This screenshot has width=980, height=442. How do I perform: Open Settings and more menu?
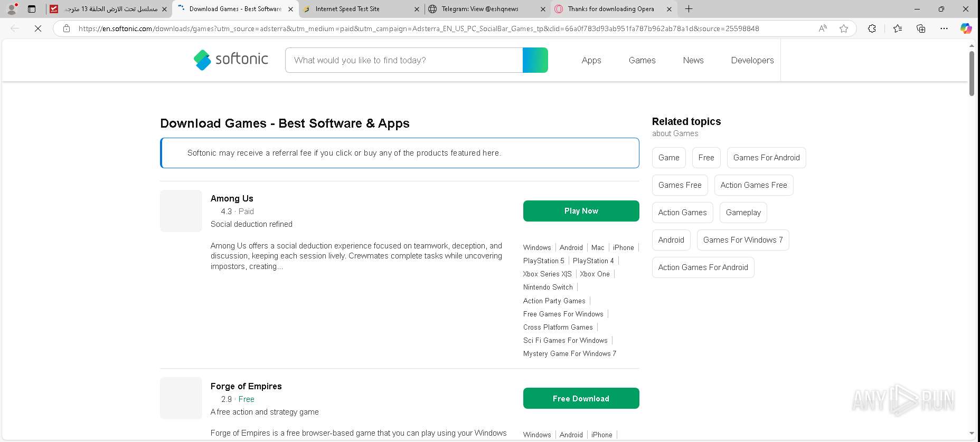coord(944,28)
